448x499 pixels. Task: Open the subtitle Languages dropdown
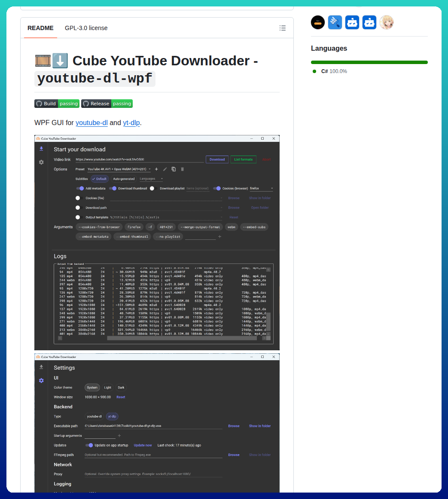point(151,179)
